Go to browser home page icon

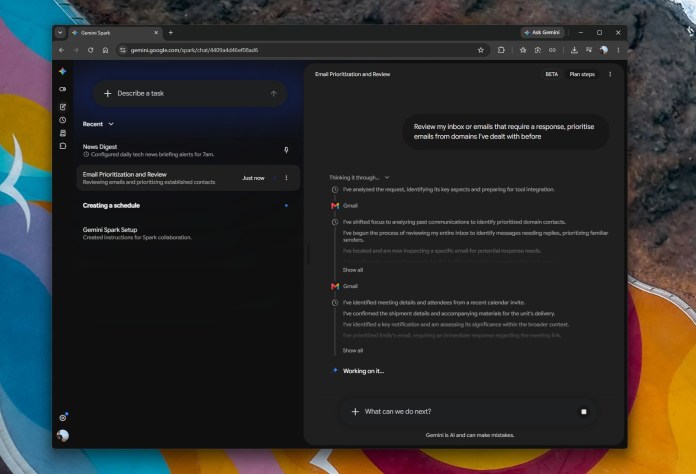pyautogui.click(x=105, y=50)
